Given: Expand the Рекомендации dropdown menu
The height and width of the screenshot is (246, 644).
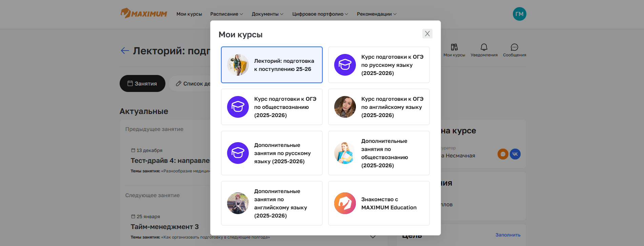Looking at the screenshot, I should pyautogui.click(x=376, y=14).
